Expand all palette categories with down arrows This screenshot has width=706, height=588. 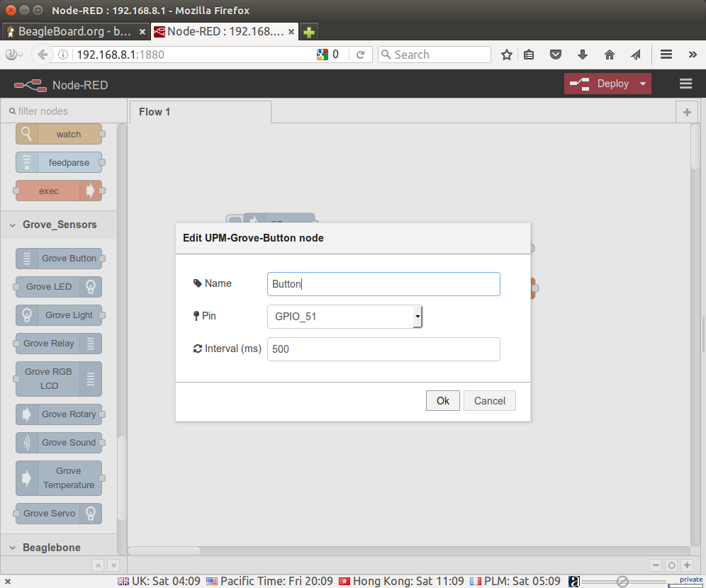point(113,565)
